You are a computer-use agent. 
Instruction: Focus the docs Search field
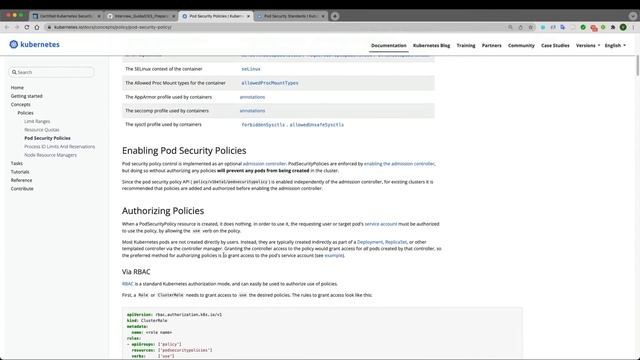[51, 72]
